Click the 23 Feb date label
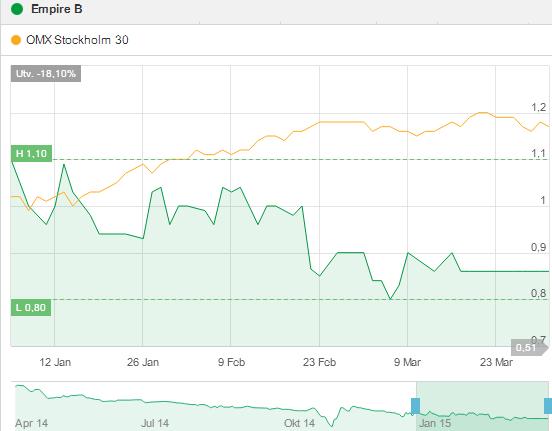This screenshot has height=431, width=552. pyautogui.click(x=319, y=362)
